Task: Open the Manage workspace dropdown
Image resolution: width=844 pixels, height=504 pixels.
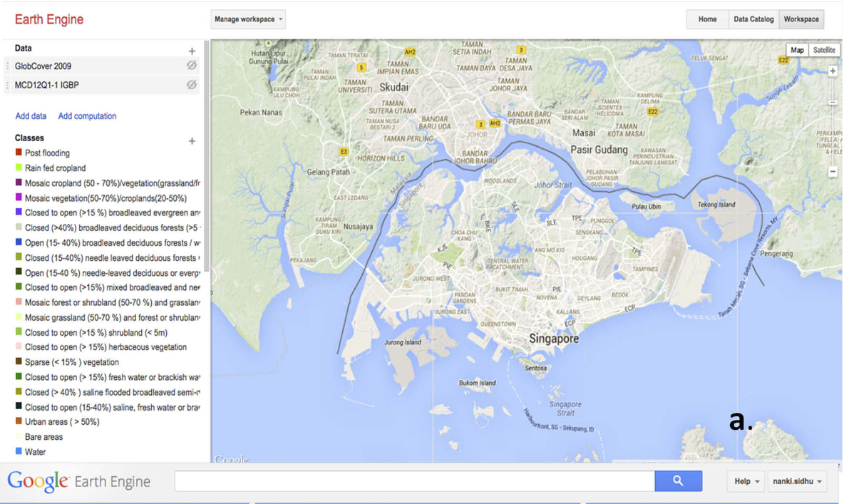Action: 247,19
